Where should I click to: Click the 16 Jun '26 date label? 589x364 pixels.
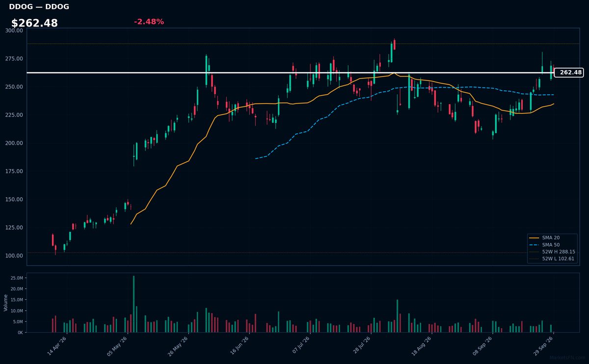point(240,345)
